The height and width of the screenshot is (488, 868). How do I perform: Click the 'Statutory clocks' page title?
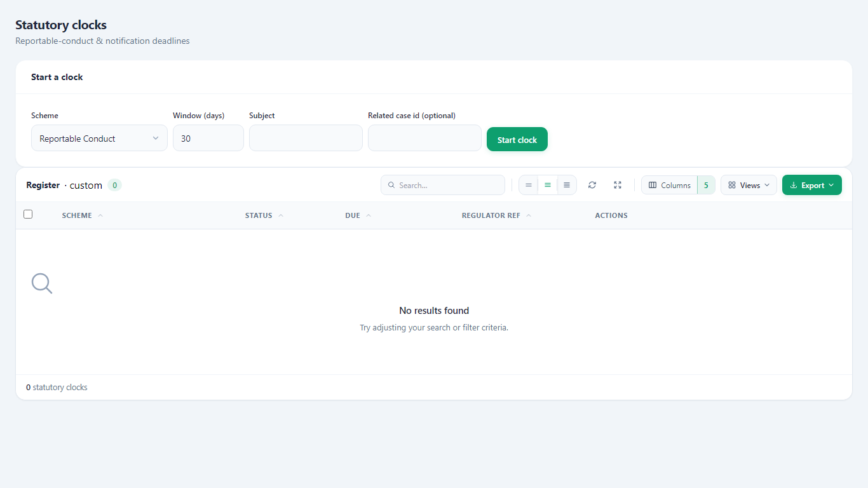[61, 25]
